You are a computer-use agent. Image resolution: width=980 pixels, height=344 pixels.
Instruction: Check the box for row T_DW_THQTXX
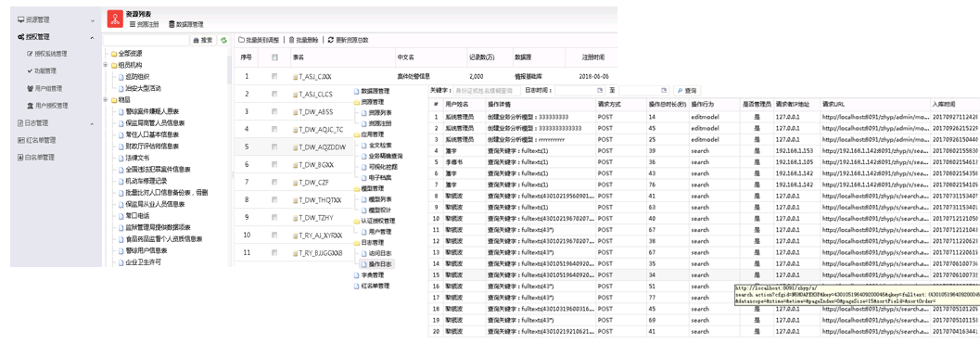point(274,200)
